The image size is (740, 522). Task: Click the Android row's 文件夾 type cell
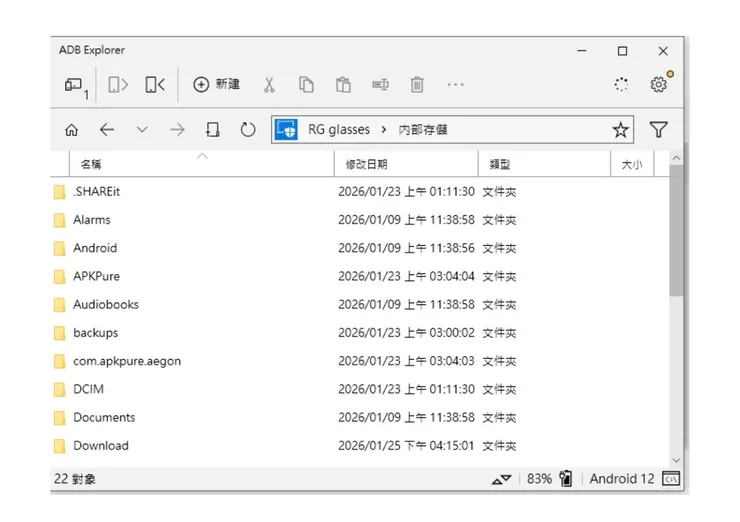pos(499,248)
